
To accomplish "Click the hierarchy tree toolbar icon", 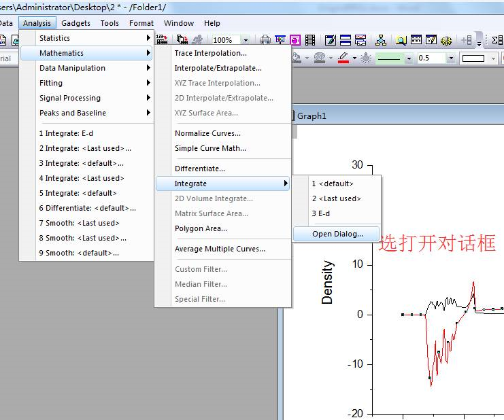I will [x=380, y=40].
